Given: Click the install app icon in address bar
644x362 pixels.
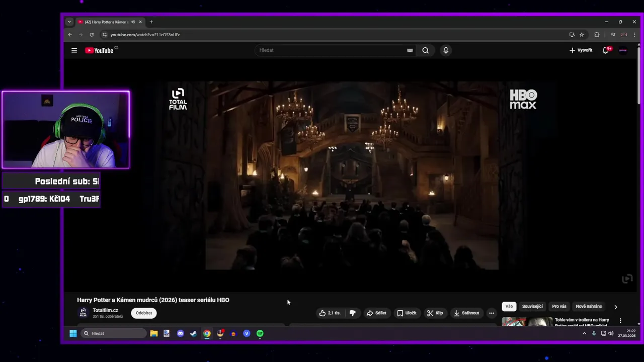Looking at the screenshot, I should pos(572,35).
